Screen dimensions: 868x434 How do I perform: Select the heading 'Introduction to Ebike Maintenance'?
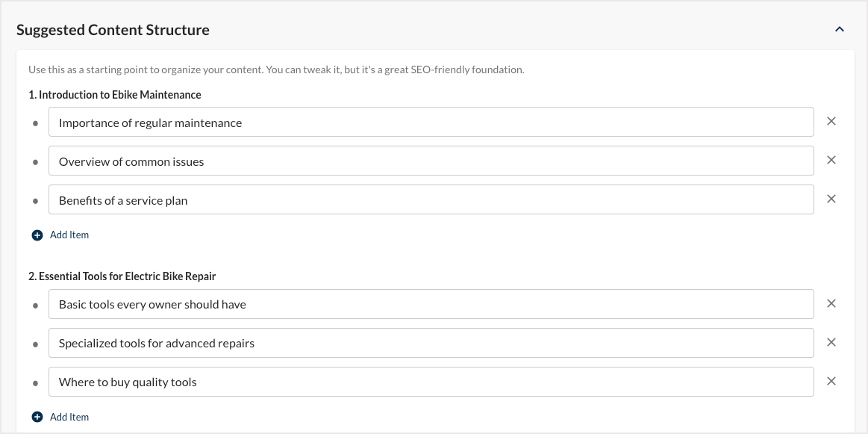[115, 94]
